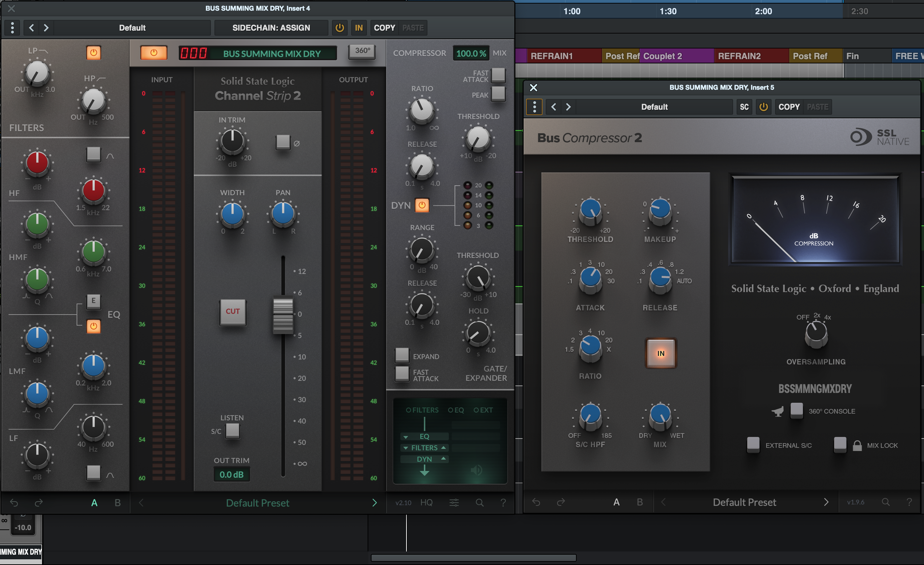Open Bus Compressor plugin menu (three dots)

pos(534,107)
